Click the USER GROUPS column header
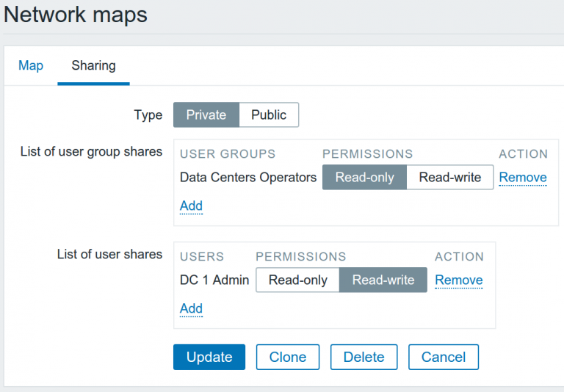Screen dimensions: 564x392 click(x=228, y=154)
